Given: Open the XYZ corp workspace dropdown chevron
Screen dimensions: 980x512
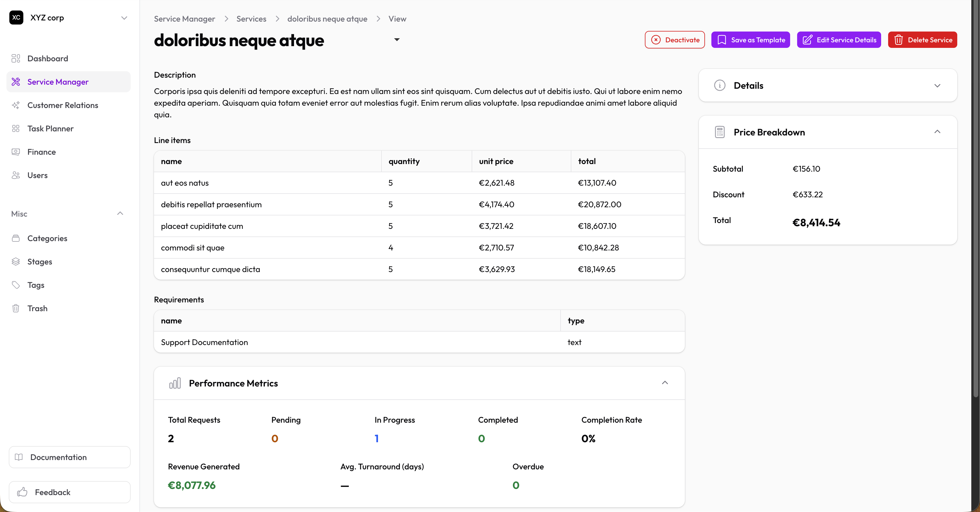Looking at the screenshot, I should 124,18.
